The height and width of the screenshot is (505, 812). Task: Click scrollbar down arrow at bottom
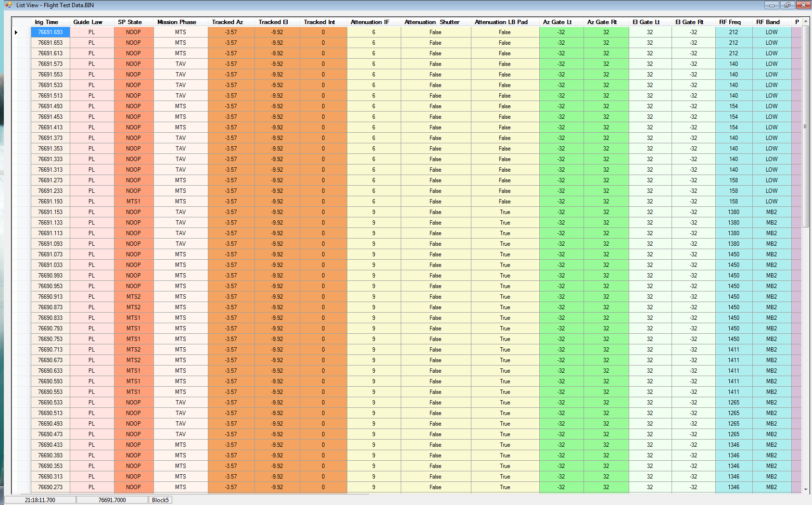coord(806,489)
